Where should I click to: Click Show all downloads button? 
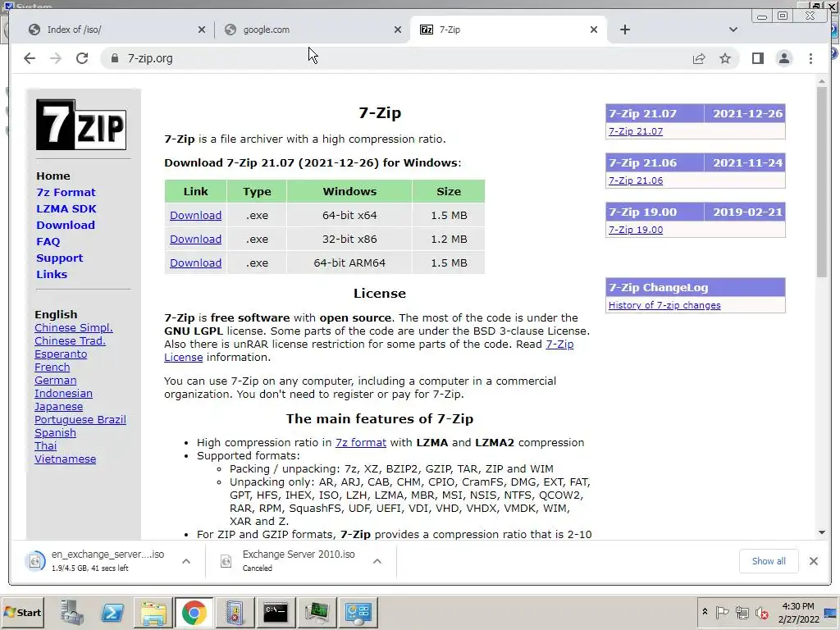[768, 561]
